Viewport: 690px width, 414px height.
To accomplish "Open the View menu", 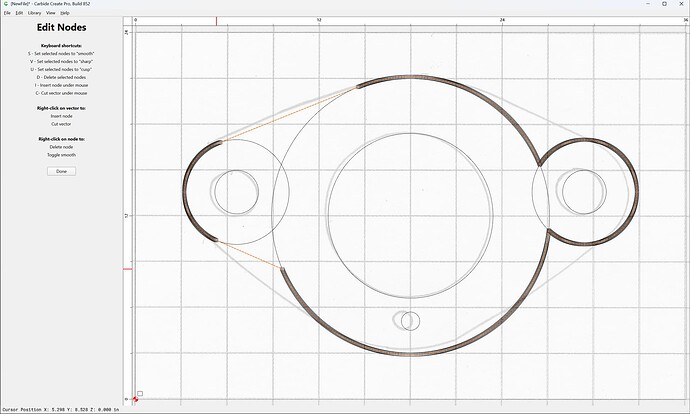I will (51, 13).
